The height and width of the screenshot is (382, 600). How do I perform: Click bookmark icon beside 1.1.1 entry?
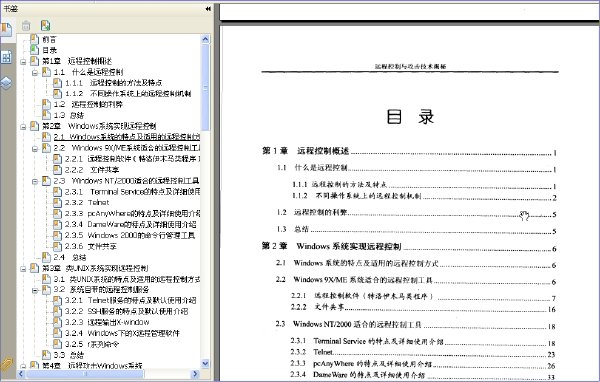coord(57,82)
